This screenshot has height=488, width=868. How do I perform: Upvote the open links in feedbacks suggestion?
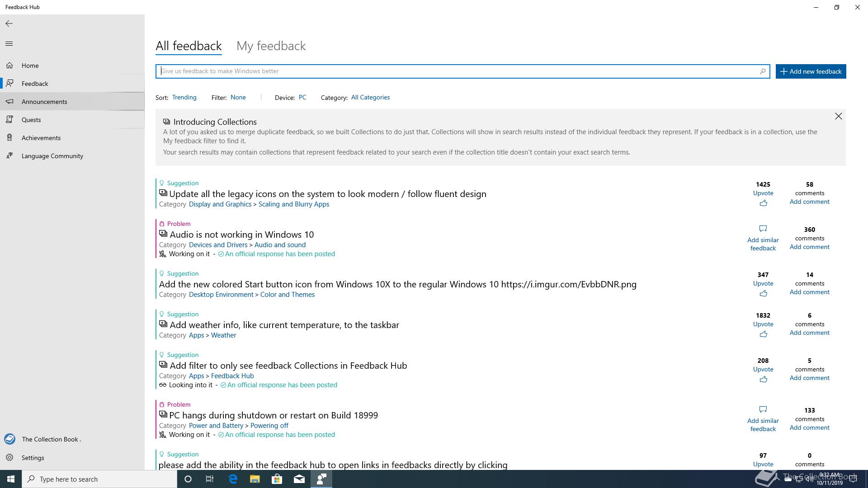tap(763, 465)
